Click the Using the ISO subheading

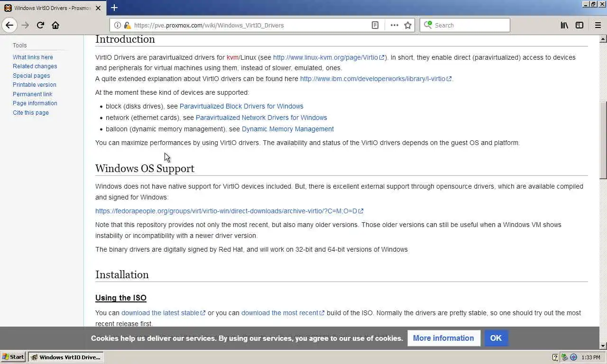(121, 298)
